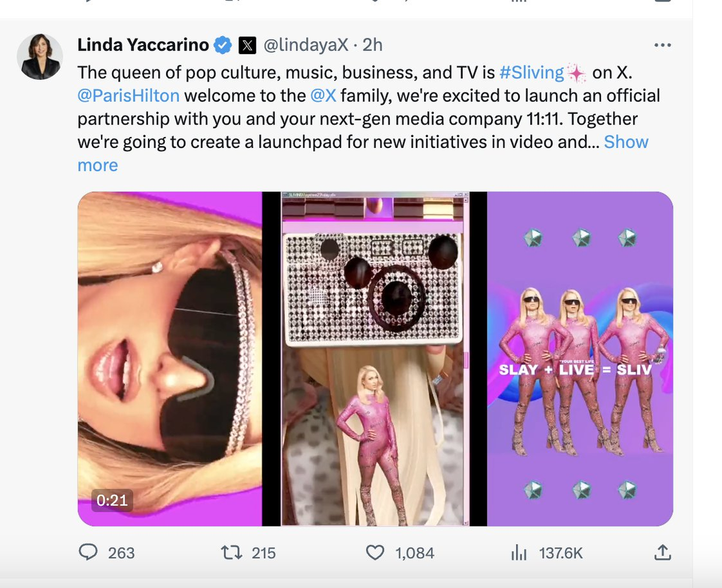Visit the @ParisHilton mention

pyautogui.click(x=128, y=96)
